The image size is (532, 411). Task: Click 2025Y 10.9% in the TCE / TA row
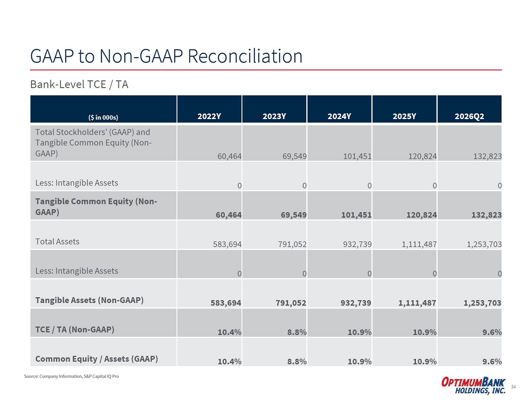point(425,332)
